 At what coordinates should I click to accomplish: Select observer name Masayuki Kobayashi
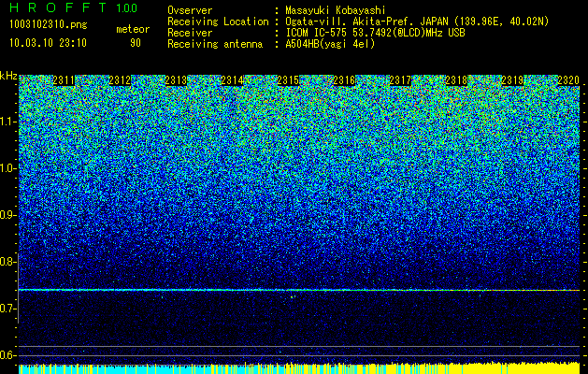click(x=336, y=11)
